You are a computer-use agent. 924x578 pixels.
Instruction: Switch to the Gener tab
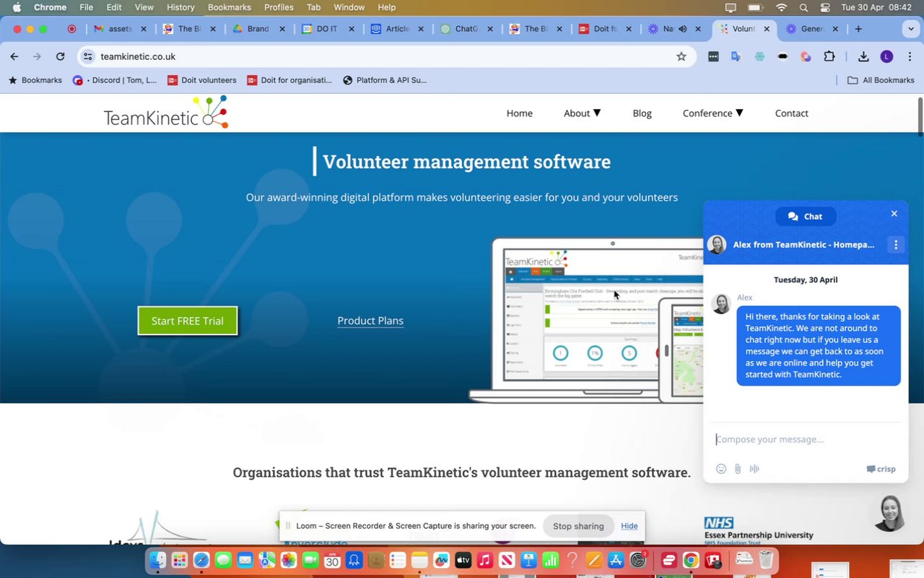click(x=812, y=29)
